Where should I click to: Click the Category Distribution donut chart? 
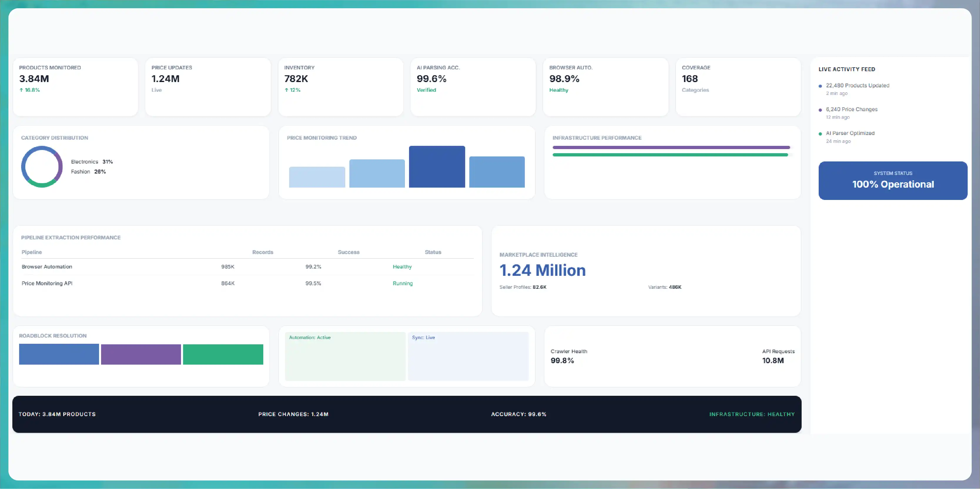tap(42, 167)
